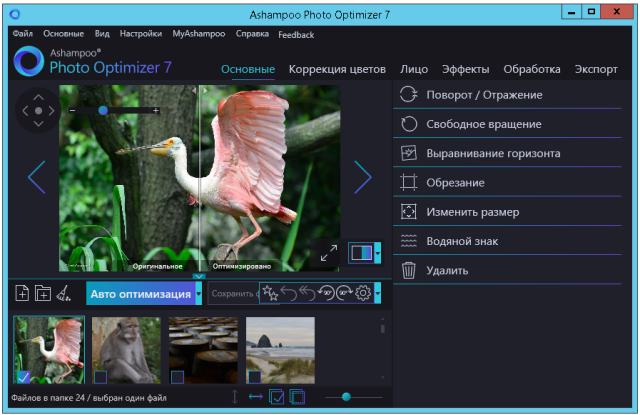Viewport: 640px width, 415px height.
Task: Rotate image 90° counterclockwise icon
Action: pyautogui.click(x=326, y=293)
